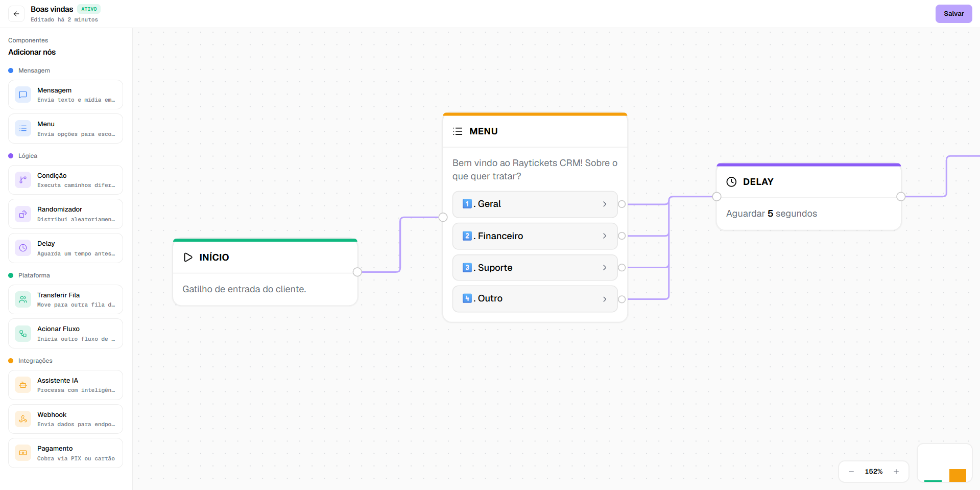Expand the Suporte option chevron
This screenshot has height=490, width=980.
605,268
